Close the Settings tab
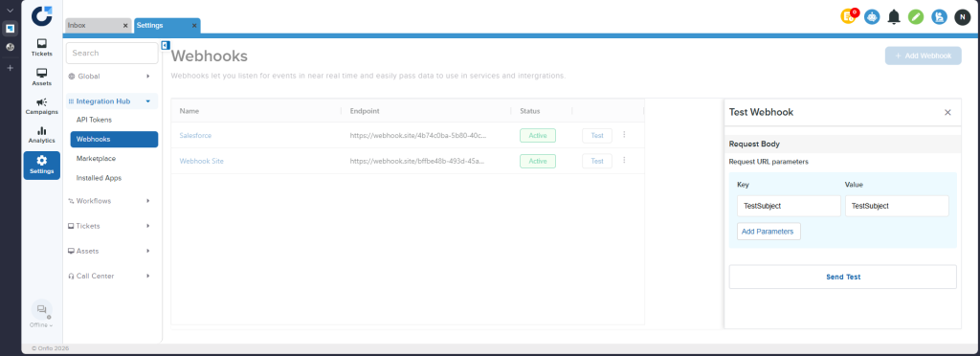 pyautogui.click(x=194, y=26)
